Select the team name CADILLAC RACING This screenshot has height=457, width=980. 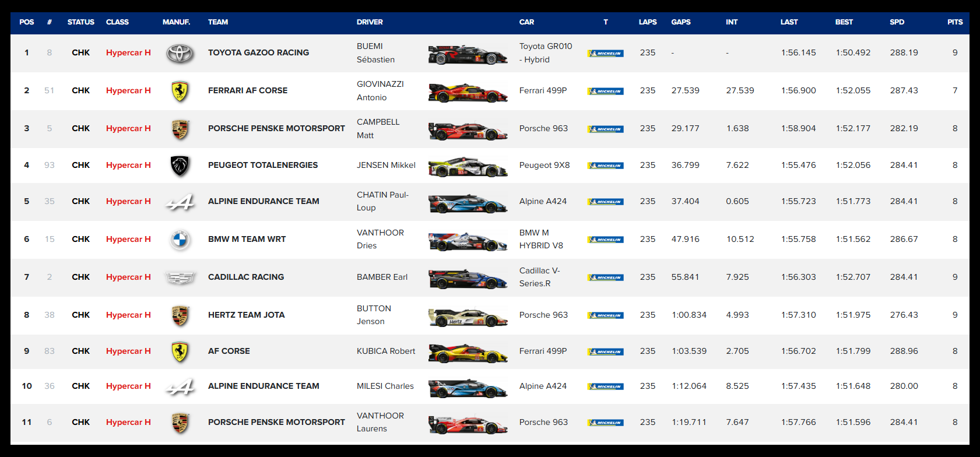(246, 277)
